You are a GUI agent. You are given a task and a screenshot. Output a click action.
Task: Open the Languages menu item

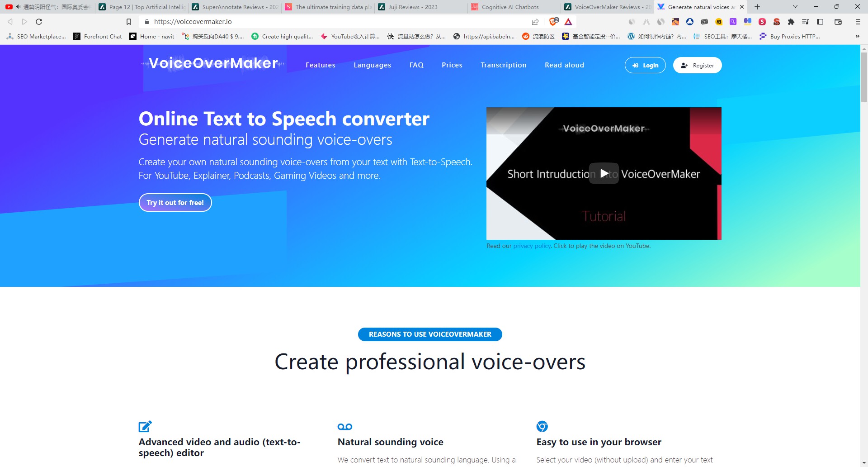(x=373, y=65)
